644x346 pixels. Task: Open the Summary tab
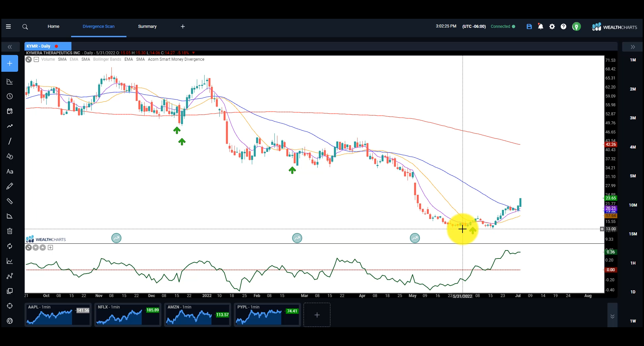[x=147, y=26]
